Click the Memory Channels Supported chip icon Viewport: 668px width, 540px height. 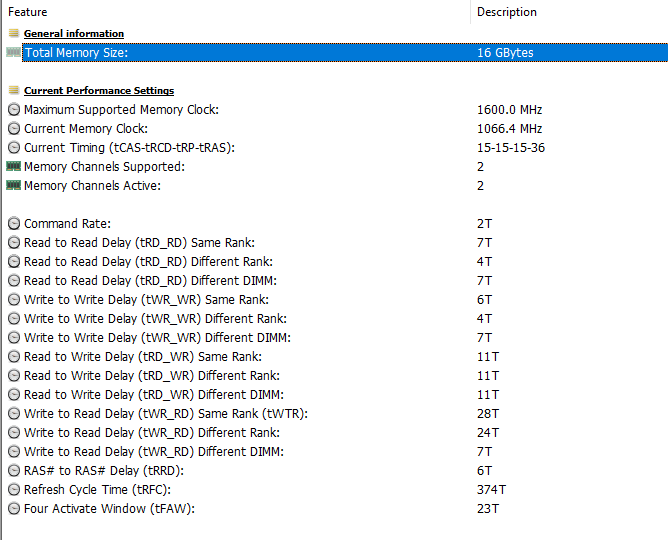[13, 166]
